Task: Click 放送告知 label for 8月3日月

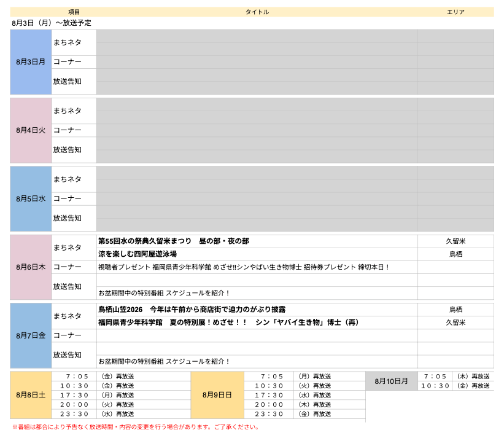Action: [68, 81]
